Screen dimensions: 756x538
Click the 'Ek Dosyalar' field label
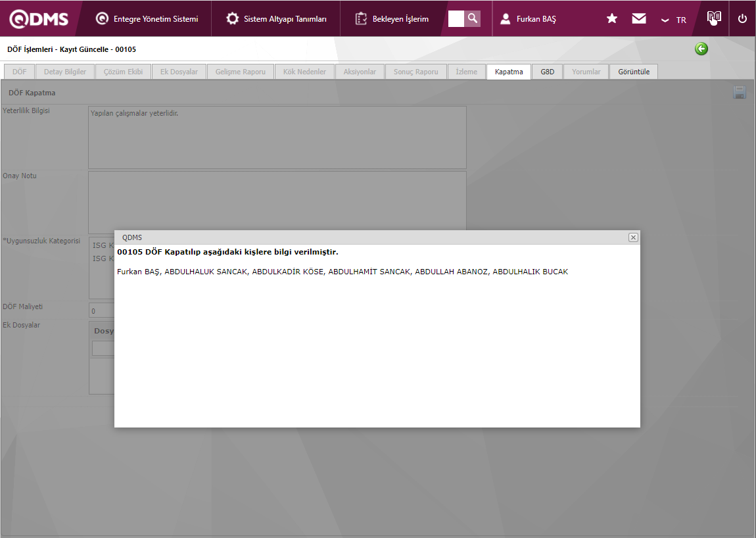(x=21, y=325)
